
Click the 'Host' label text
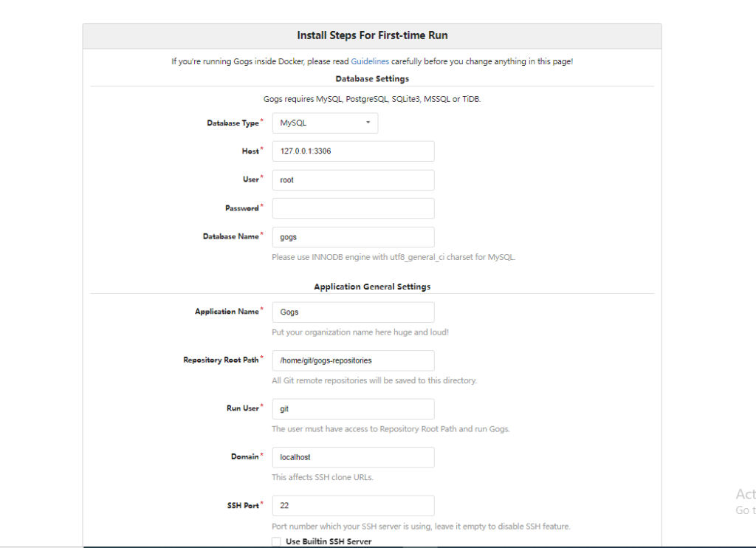coord(250,151)
